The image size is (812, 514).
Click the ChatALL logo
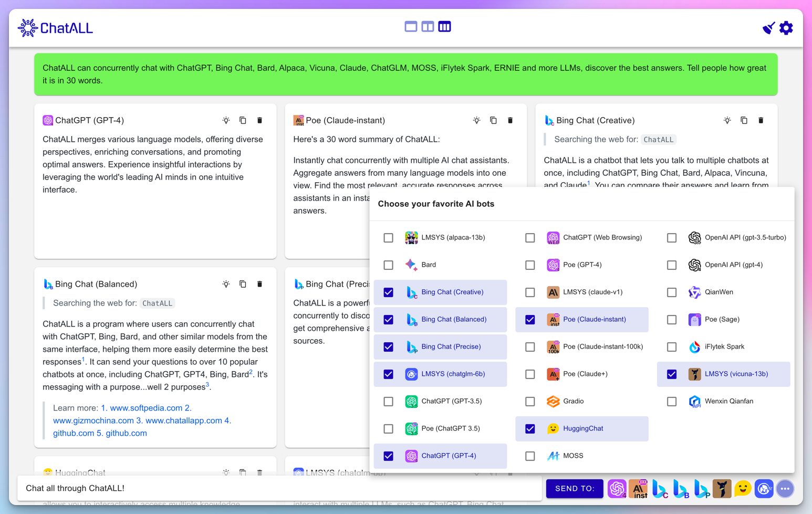pos(55,28)
